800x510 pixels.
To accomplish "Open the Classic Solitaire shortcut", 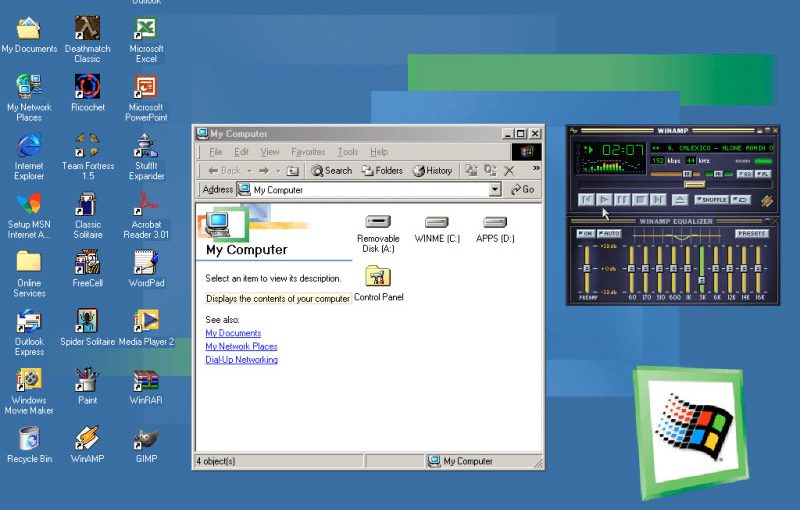I will (88, 215).
